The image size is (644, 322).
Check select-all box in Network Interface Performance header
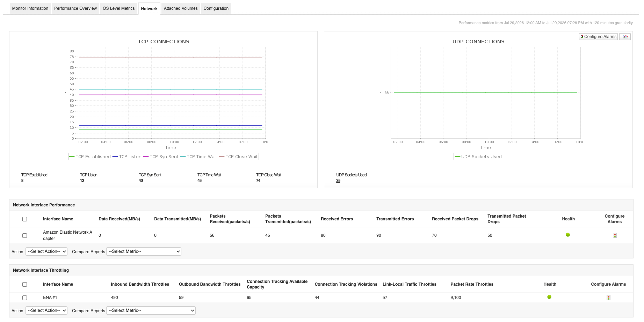pyautogui.click(x=24, y=219)
